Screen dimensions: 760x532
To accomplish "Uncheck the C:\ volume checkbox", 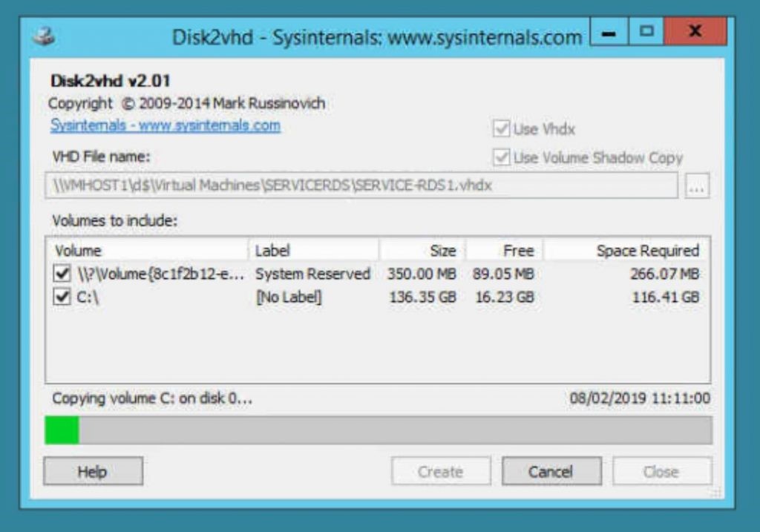I will click(x=62, y=296).
